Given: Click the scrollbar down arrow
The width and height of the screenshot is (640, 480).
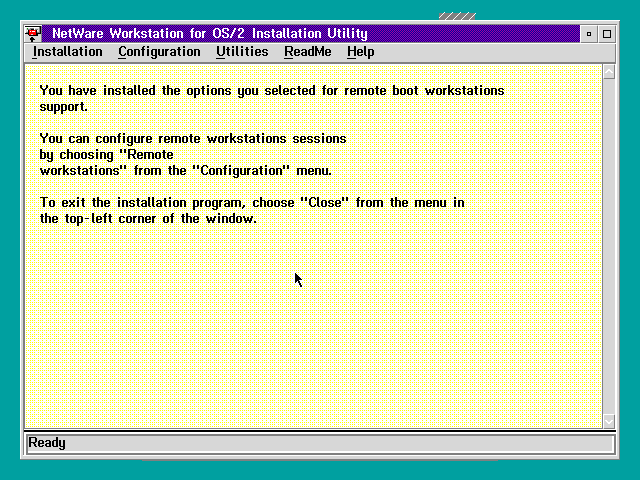Looking at the screenshot, I should pyautogui.click(x=609, y=421).
